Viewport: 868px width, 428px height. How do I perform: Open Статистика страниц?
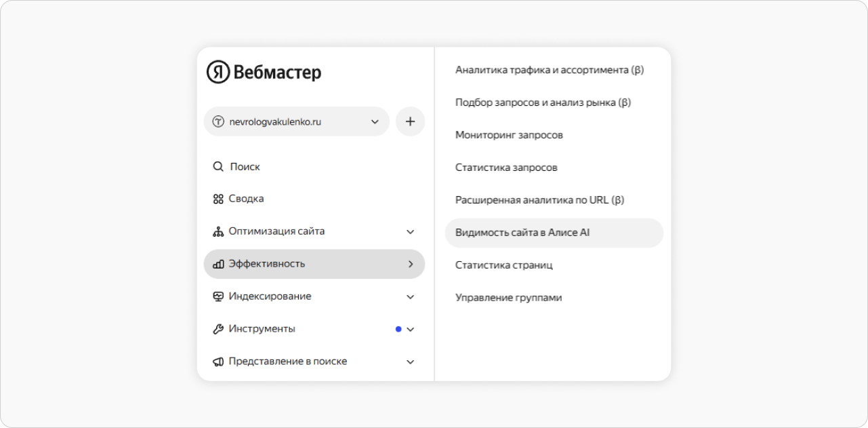point(504,265)
